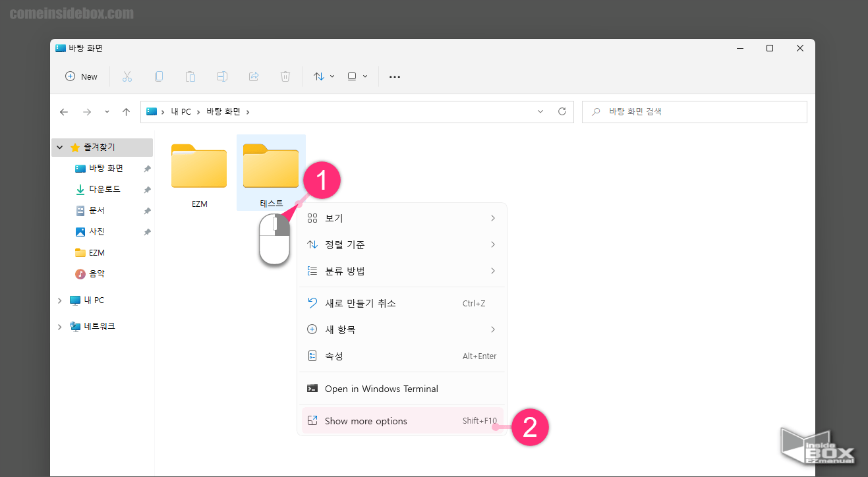Image resolution: width=868 pixels, height=477 pixels.
Task: Click the Share icon in toolbar
Action: [254, 76]
